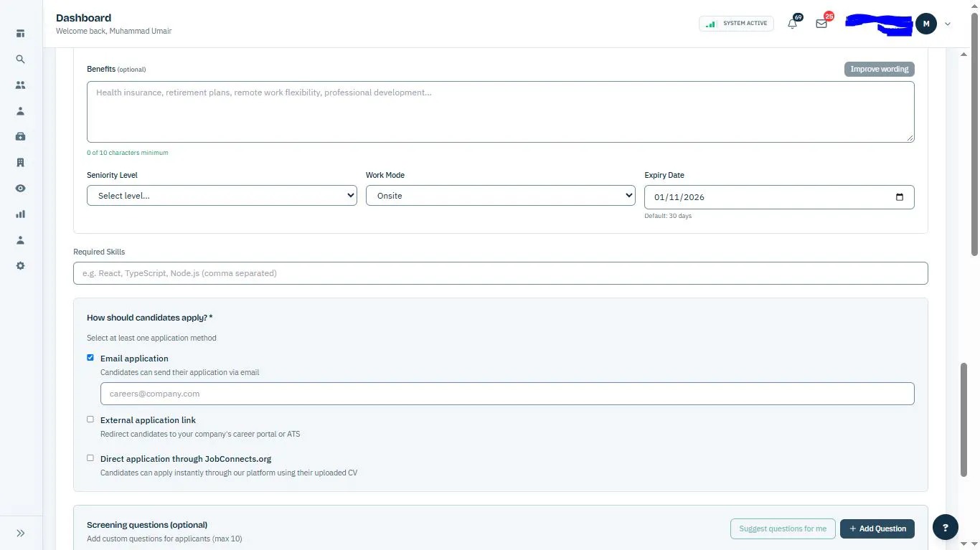Open the building icon in the sidebar
The image size is (980, 550).
tap(20, 162)
